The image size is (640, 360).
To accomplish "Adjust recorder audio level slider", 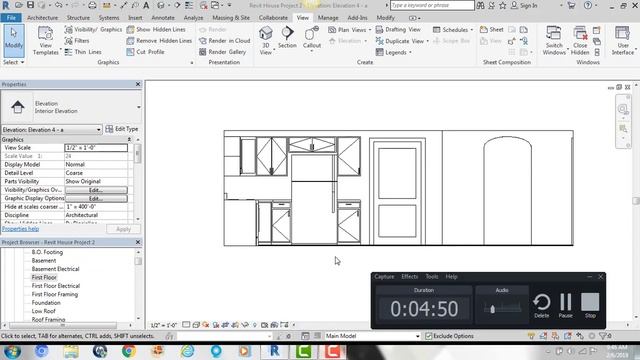I will coord(493,309).
